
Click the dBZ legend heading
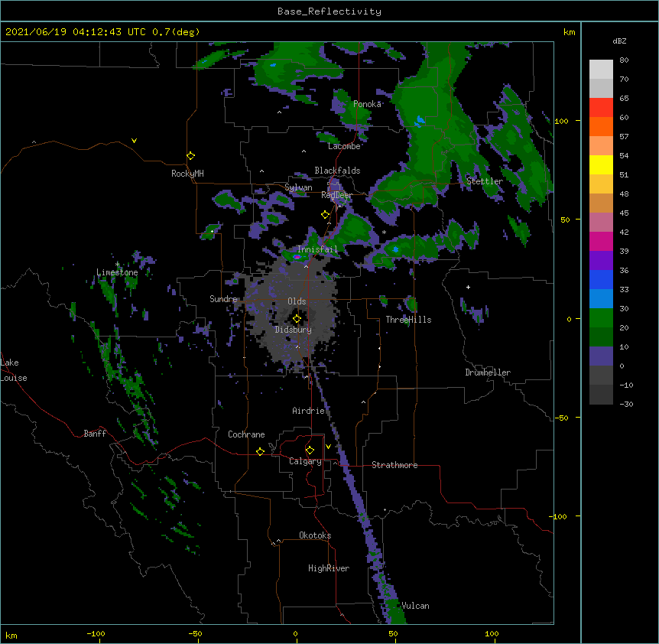pyautogui.click(x=619, y=41)
